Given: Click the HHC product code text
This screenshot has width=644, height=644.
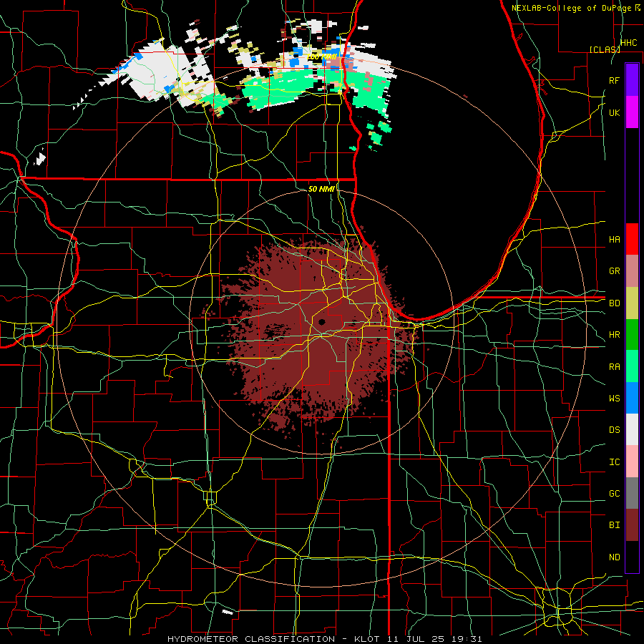Looking at the screenshot, I should pyautogui.click(x=628, y=43).
